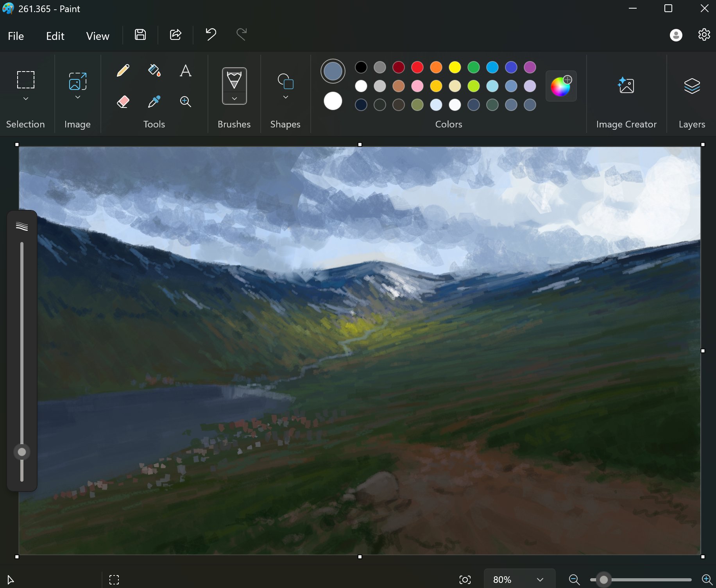
Task: Pick the red color swatch
Action: (417, 67)
